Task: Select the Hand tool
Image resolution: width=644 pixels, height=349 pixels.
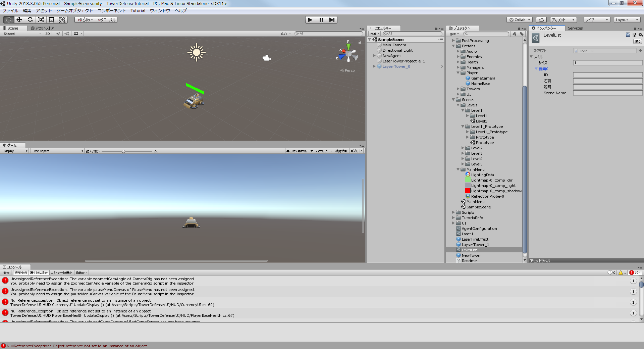Action: coord(8,20)
